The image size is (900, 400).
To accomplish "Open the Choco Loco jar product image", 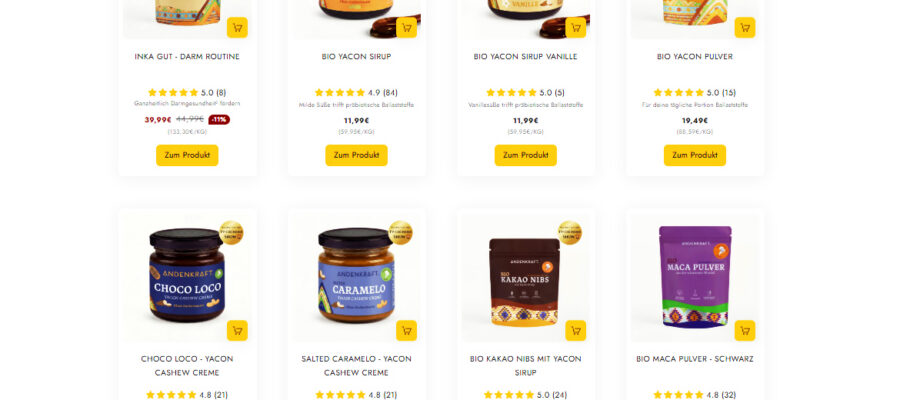I will (x=187, y=277).
